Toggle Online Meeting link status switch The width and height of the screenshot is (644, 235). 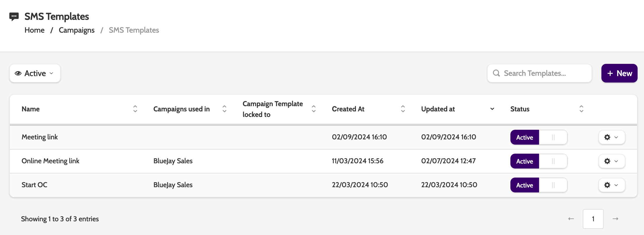point(538,161)
